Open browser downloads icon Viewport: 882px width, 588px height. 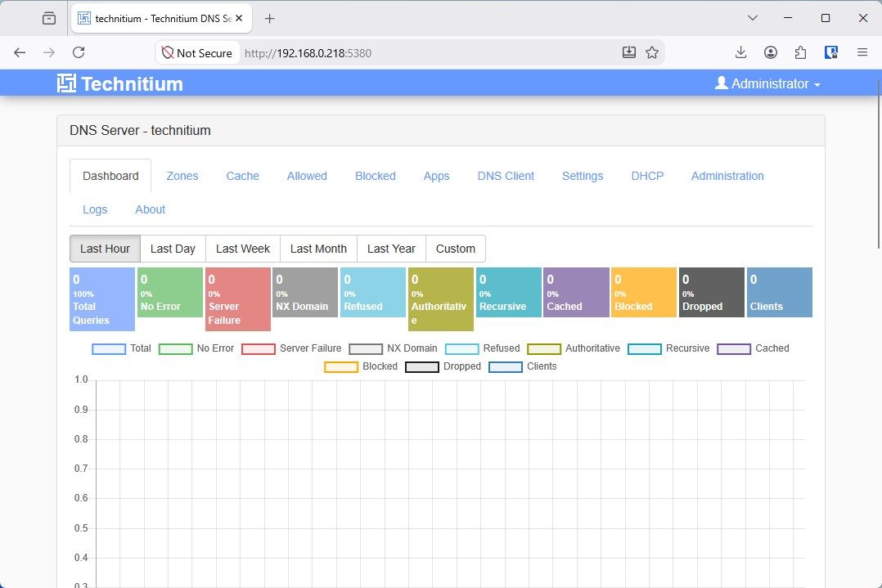pos(740,53)
